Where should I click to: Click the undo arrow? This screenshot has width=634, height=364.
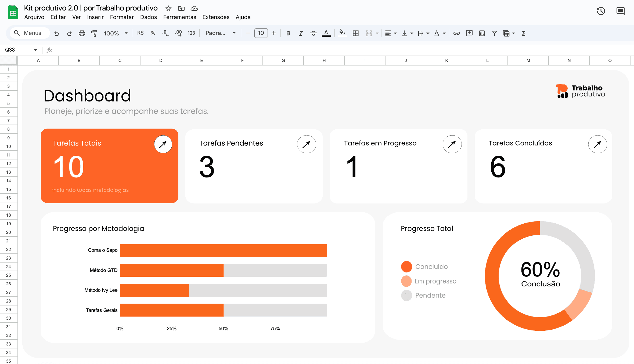57,33
